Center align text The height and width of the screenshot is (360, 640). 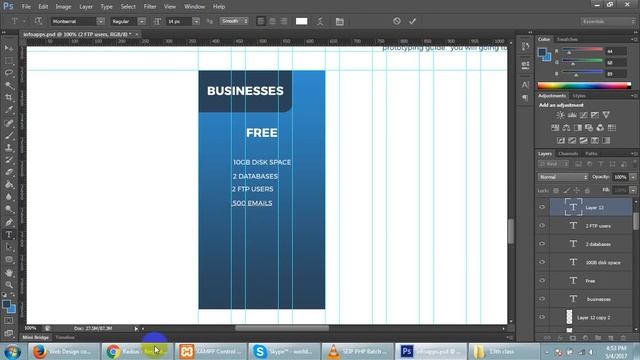point(272,21)
